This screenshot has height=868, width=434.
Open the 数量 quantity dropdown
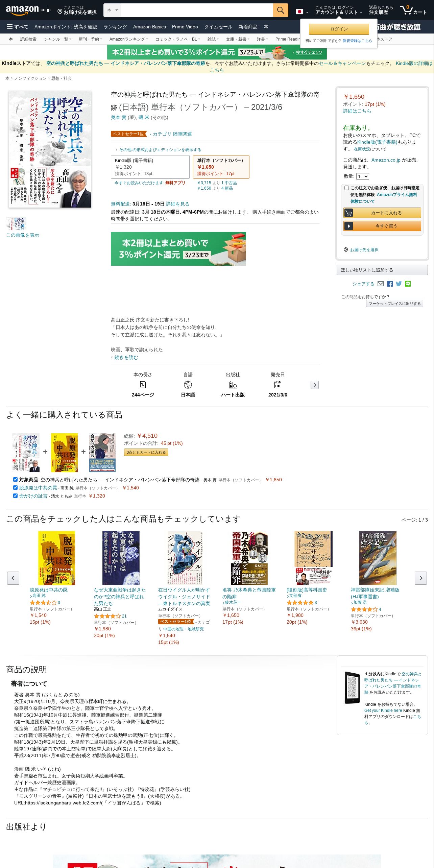pos(362,176)
